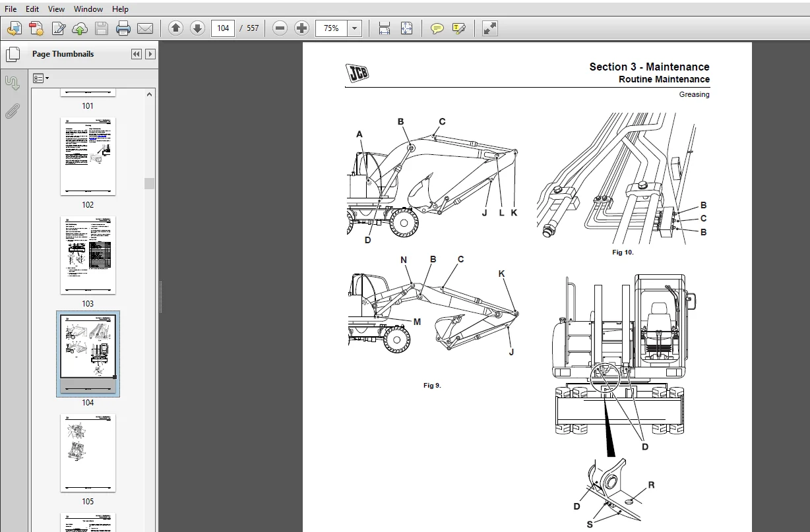Click the Add sticky note comment icon
Screen dimensions: 810x532
coord(437,28)
